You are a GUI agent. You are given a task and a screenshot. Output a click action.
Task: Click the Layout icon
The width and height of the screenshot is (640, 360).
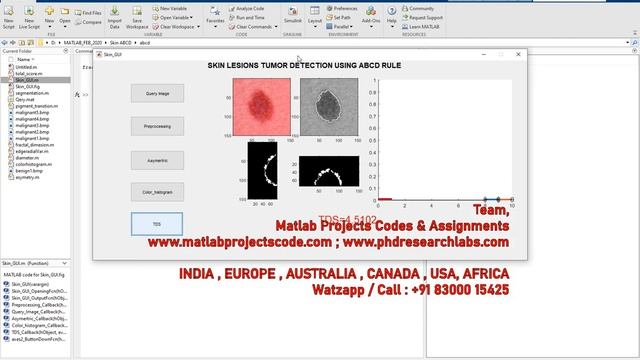coord(315,11)
